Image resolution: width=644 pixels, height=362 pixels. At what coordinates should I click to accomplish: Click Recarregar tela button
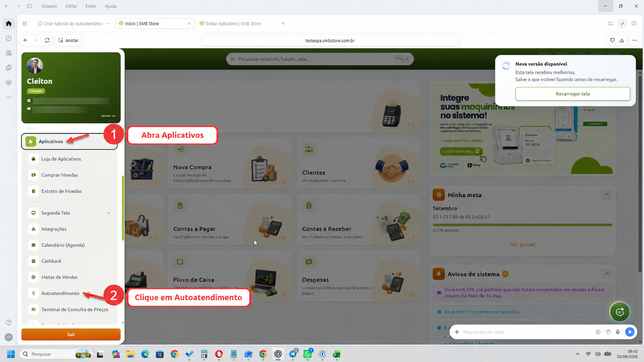click(572, 94)
